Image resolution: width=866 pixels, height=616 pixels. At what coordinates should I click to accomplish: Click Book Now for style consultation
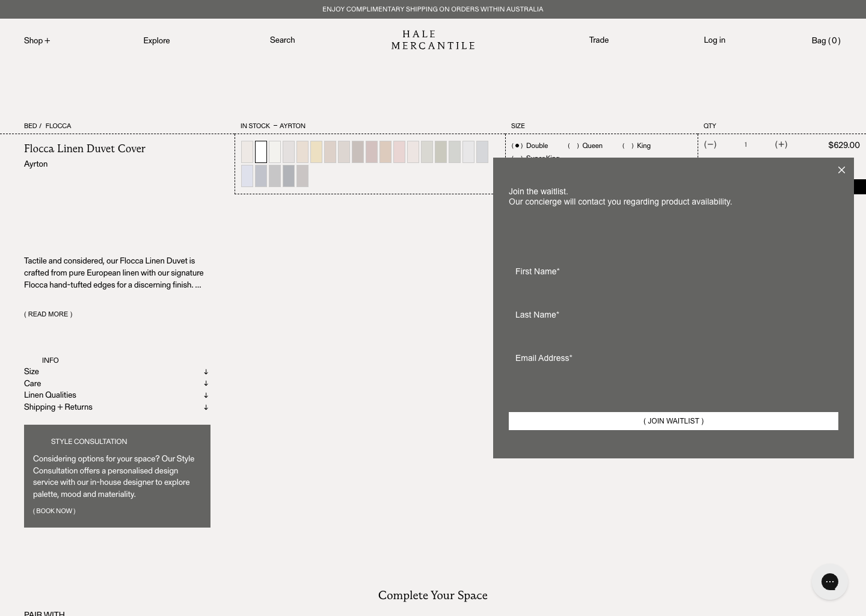(54, 511)
